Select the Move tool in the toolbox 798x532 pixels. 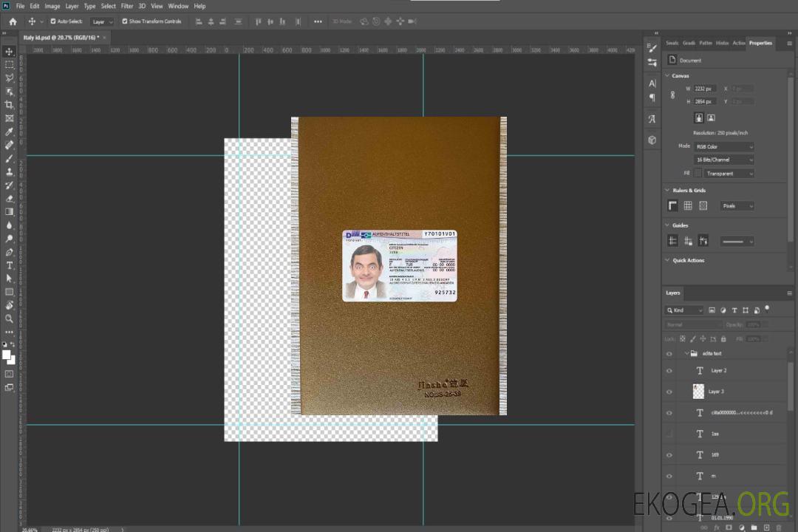[x=9, y=52]
